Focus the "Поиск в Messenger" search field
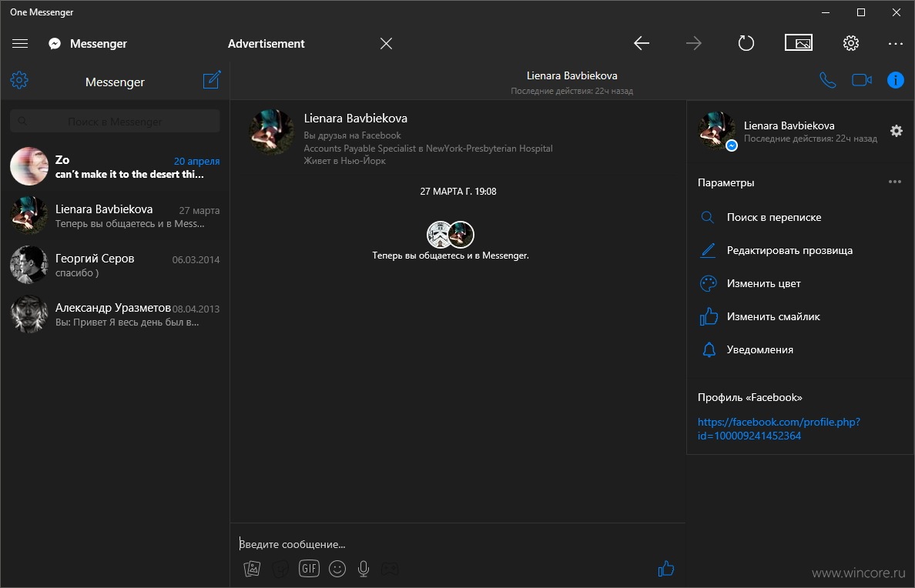The width and height of the screenshot is (915, 588). (115, 122)
